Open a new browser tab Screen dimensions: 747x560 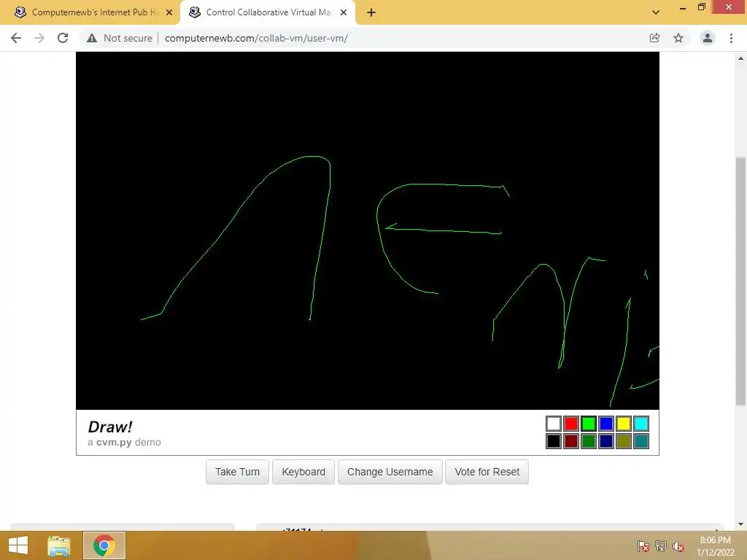pyautogui.click(x=371, y=12)
